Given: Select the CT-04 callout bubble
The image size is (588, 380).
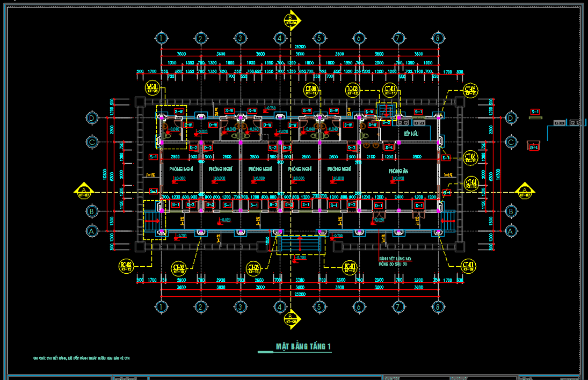Looking at the screenshot, I should (470, 184).
